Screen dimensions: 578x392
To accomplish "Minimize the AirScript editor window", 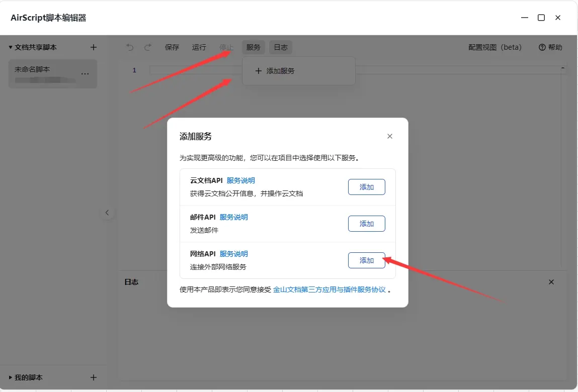I will [525, 18].
